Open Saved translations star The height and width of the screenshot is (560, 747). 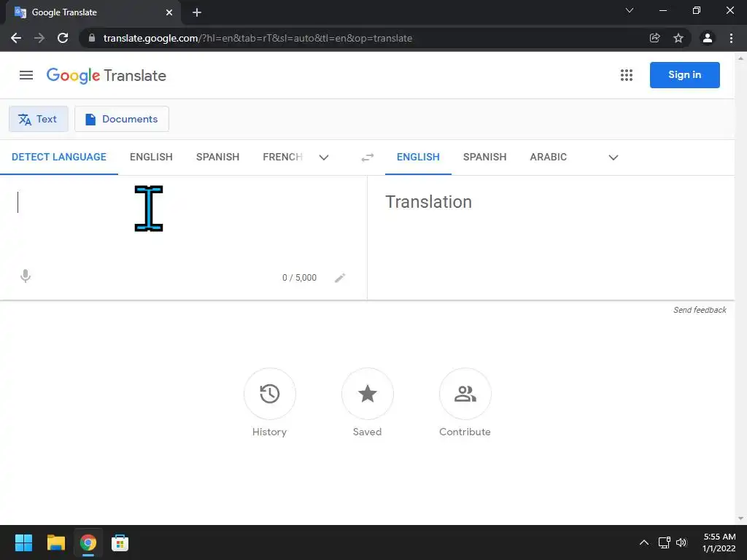368,394
